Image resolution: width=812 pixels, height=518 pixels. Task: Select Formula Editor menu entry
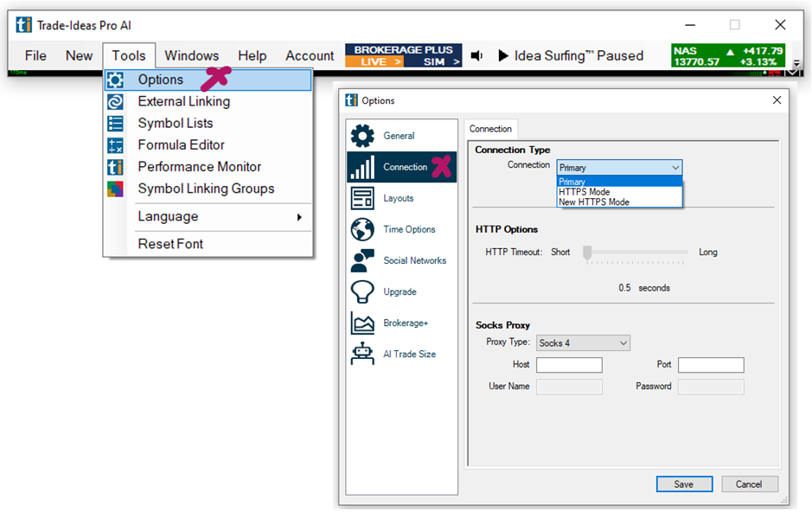(x=181, y=145)
